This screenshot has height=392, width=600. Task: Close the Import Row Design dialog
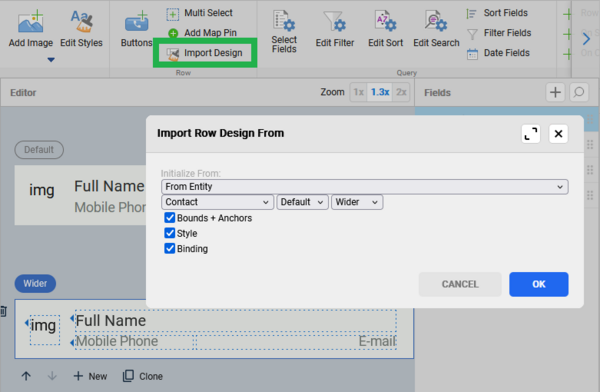[558, 134]
